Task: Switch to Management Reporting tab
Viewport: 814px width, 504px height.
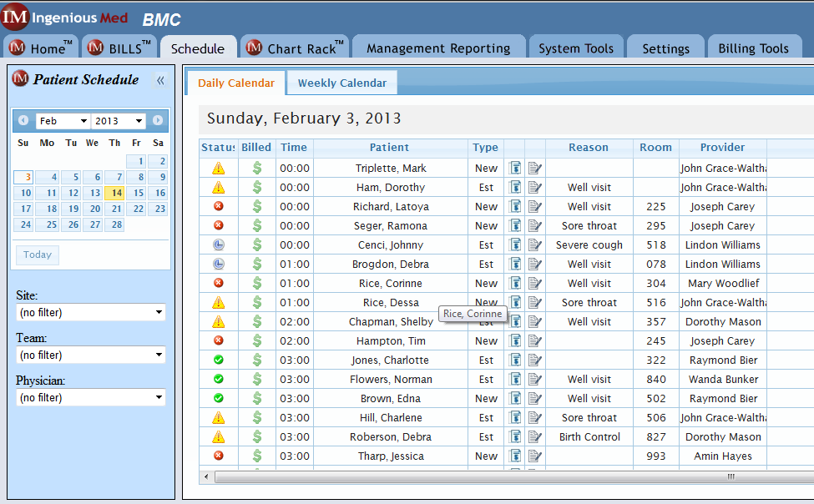Action: pos(438,48)
